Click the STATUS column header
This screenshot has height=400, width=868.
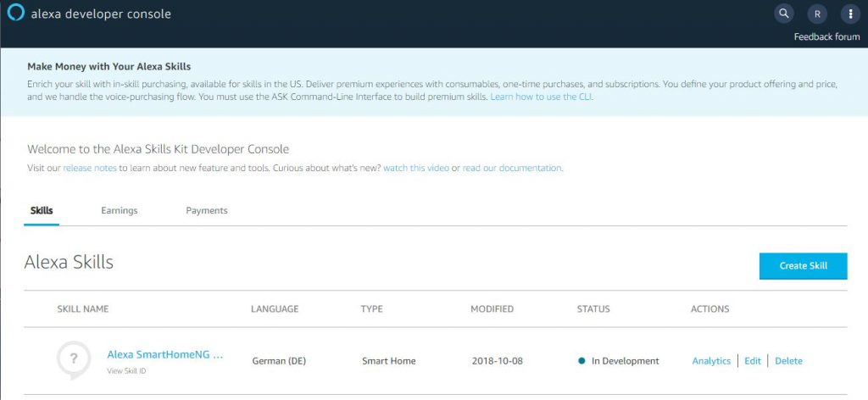[593, 308]
